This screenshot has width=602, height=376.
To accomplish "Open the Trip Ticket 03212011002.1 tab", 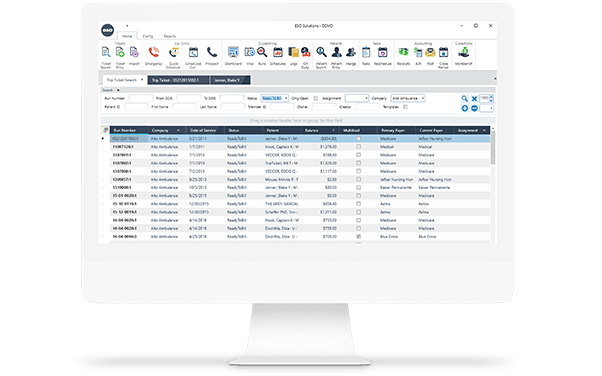I will [x=178, y=80].
